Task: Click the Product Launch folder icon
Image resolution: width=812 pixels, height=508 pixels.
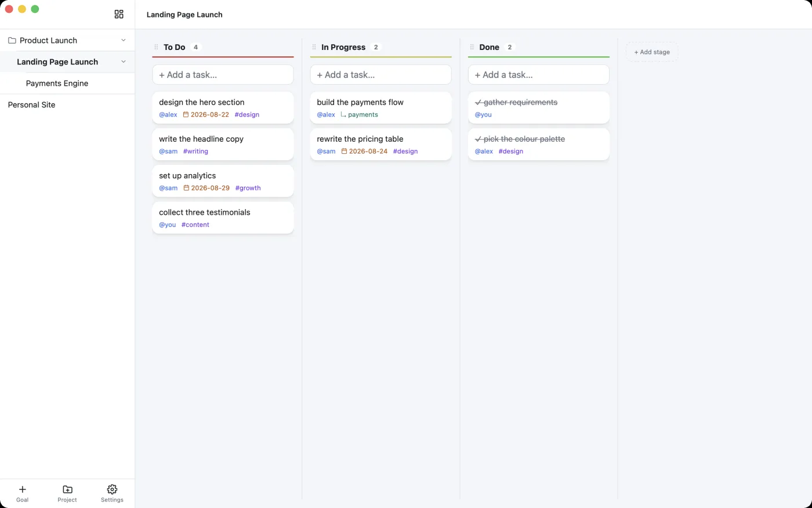Action: (x=12, y=41)
